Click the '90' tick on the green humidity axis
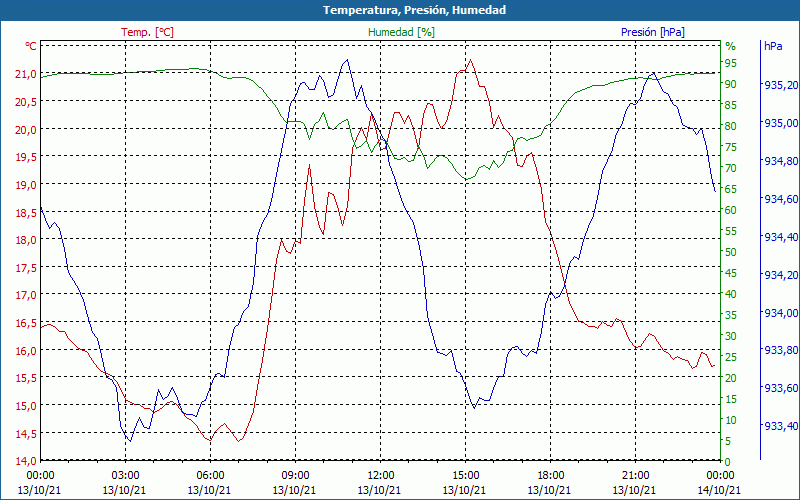This screenshot has width=800, height=500. click(x=731, y=84)
